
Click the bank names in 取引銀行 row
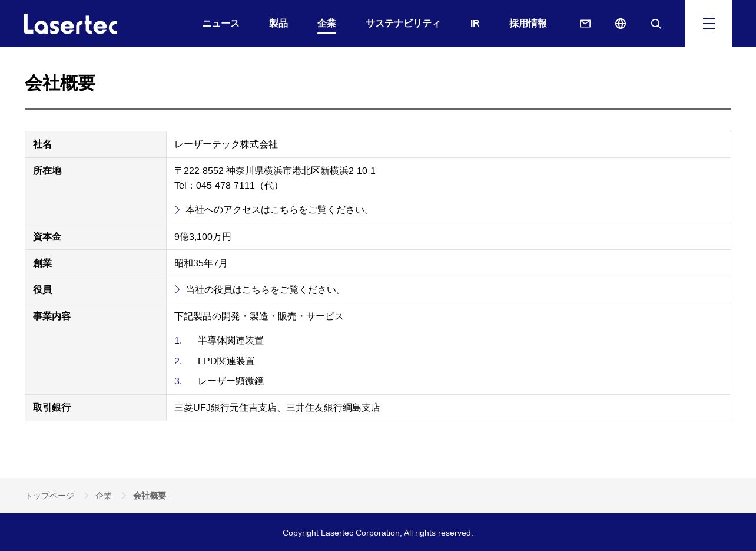pyautogui.click(x=277, y=408)
